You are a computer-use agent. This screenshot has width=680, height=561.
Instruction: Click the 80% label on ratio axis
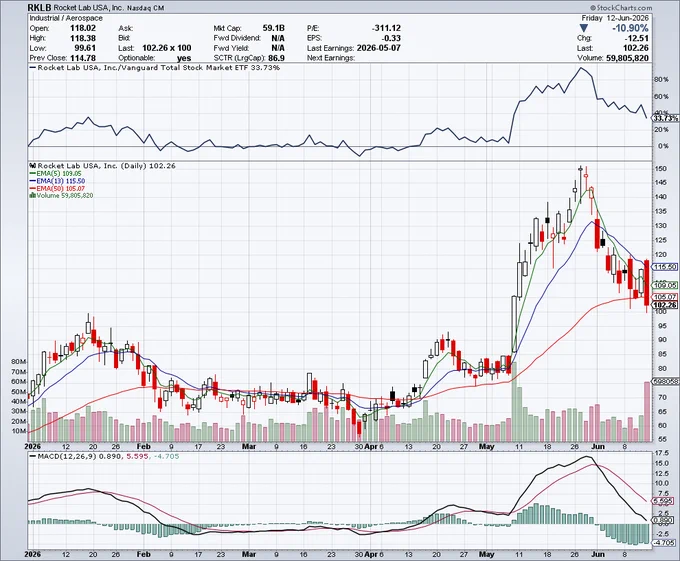(661, 80)
